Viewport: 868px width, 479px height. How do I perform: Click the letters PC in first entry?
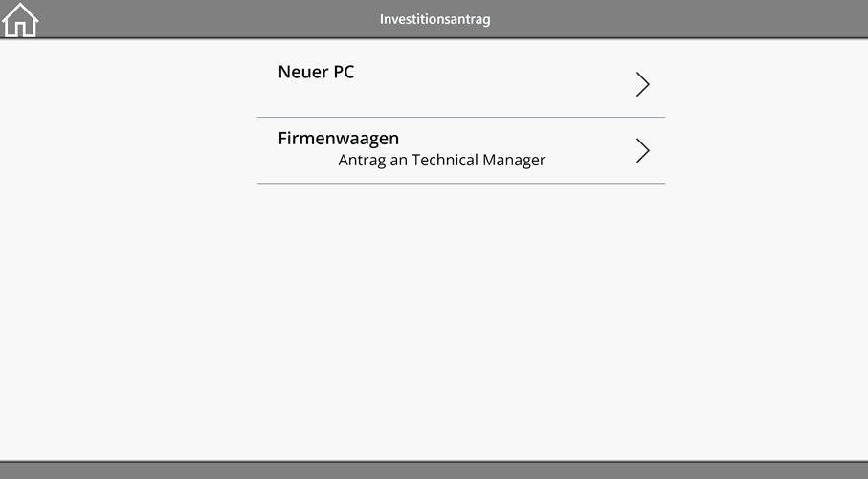point(344,72)
